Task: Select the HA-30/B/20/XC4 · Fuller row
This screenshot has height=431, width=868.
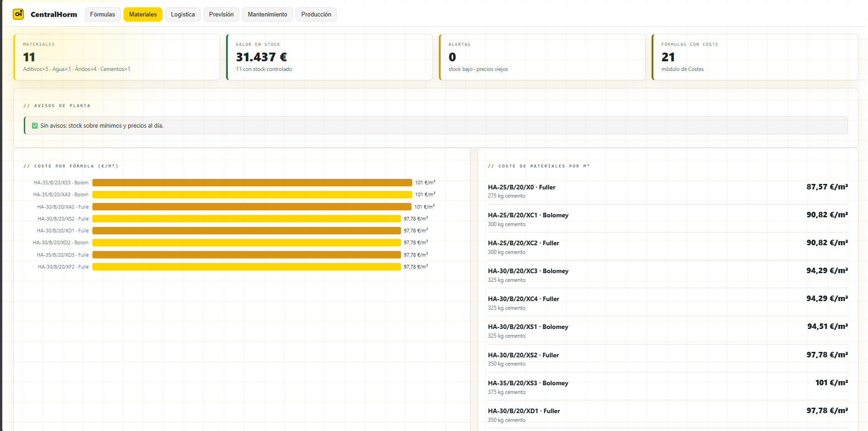Action: 668,302
